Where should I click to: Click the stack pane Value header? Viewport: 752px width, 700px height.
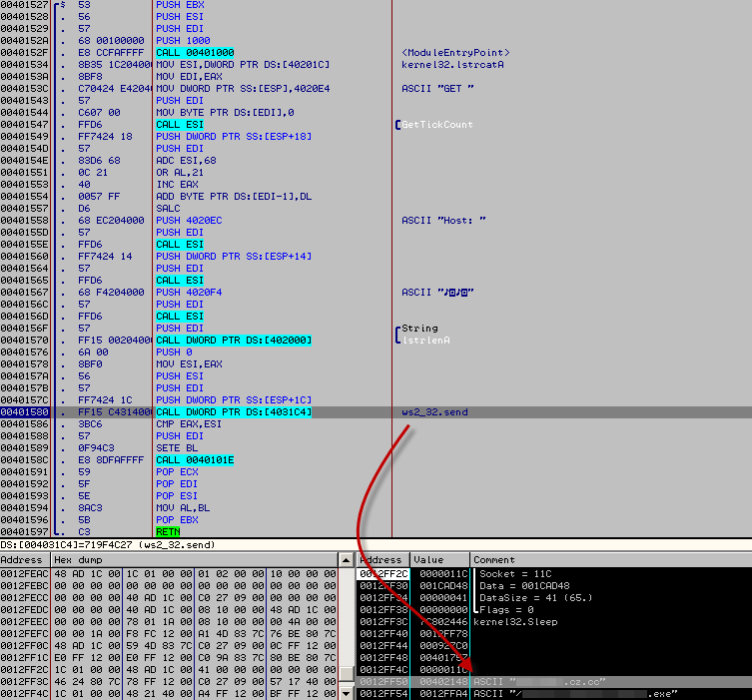pyautogui.click(x=439, y=560)
